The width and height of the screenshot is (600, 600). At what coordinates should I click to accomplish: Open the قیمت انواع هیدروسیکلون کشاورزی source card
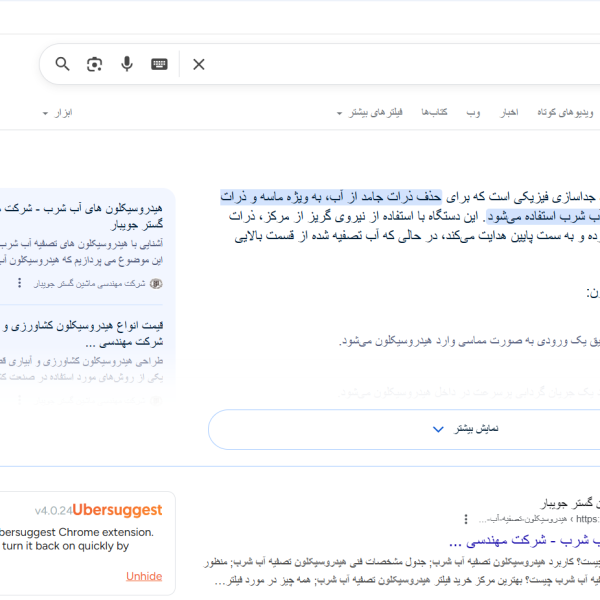[88, 333]
